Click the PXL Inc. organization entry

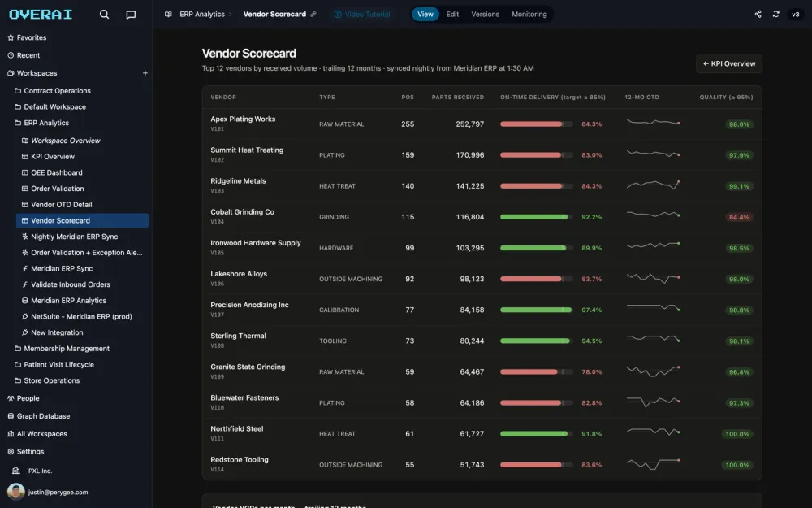coord(32,471)
